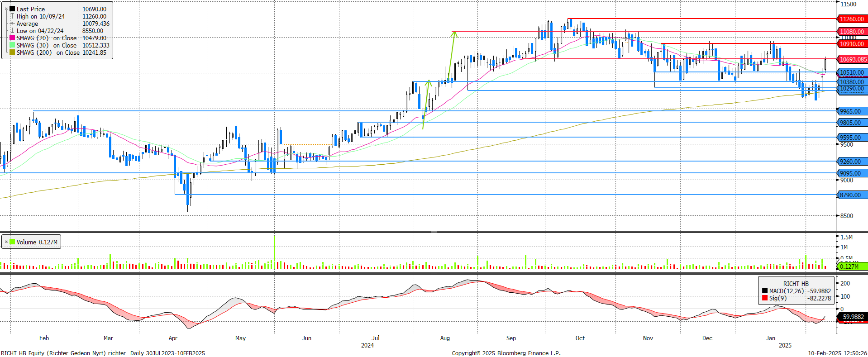Select 'SMAVG (20) on Close' legend row
The width and height of the screenshot is (868, 357).
[x=47, y=38]
